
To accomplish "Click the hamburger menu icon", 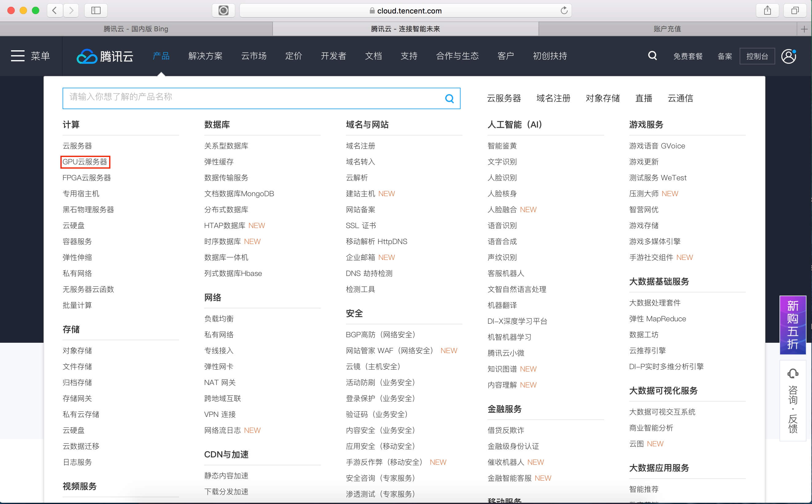I will click(18, 56).
